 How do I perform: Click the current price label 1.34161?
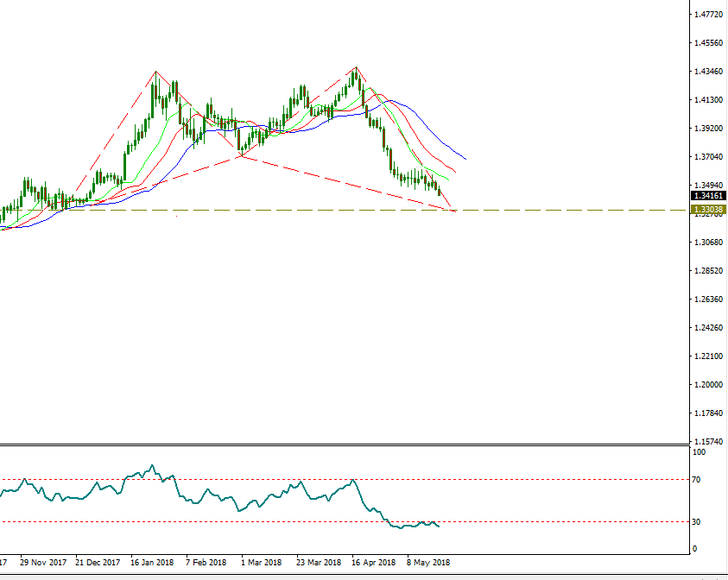[707, 196]
